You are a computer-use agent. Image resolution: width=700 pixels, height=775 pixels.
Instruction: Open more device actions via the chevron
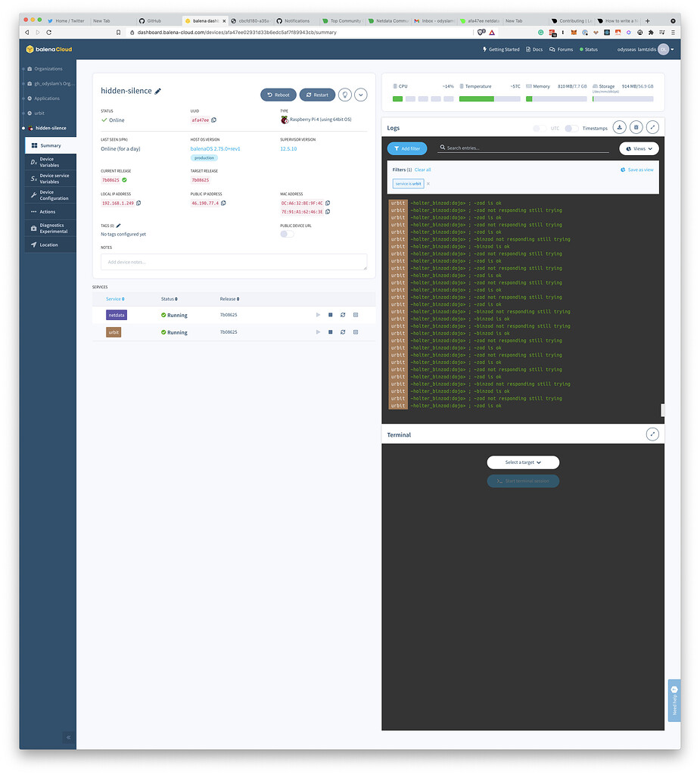[360, 94]
